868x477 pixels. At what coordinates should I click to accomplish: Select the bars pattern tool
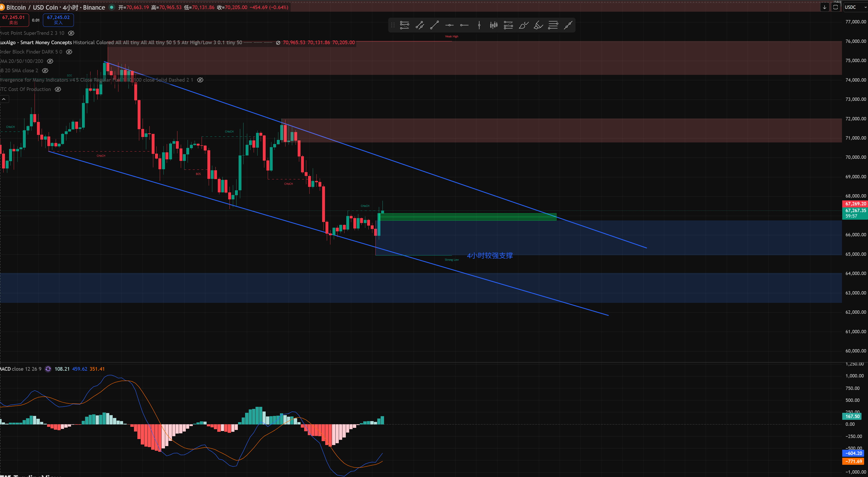[494, 25]
